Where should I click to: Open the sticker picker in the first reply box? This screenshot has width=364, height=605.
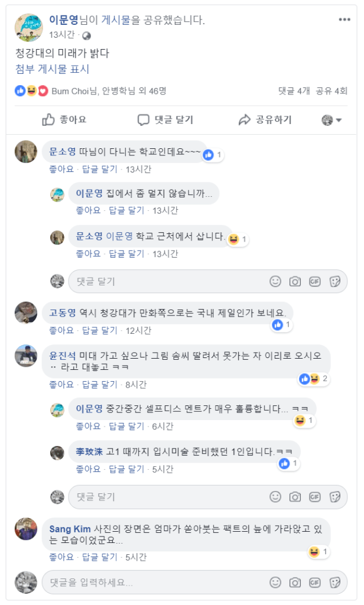point(335,281)
